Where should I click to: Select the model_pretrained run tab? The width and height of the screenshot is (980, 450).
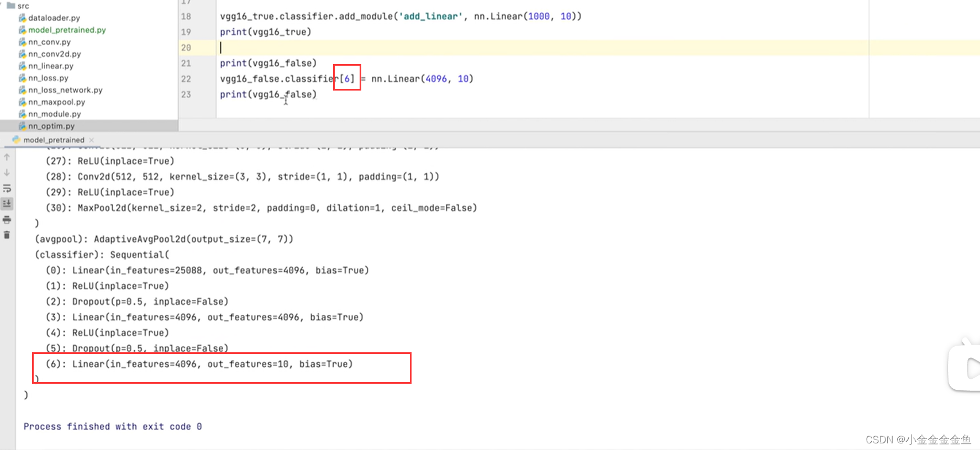pyautogui.click(x=54, y=140)
